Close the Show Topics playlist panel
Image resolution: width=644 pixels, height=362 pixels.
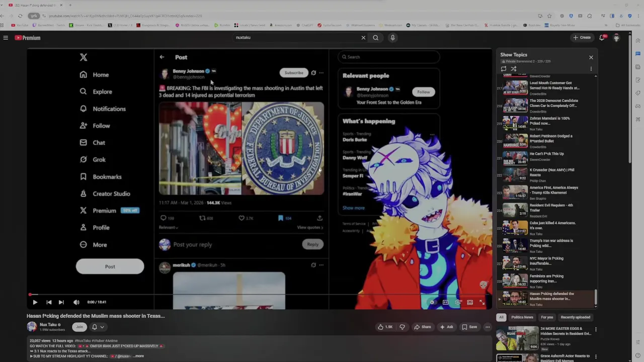(x=591, y=57)
